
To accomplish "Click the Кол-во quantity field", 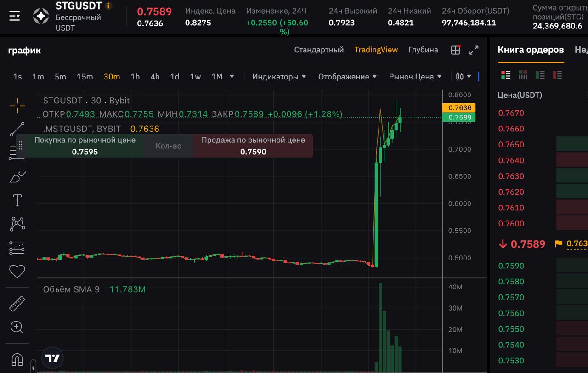I will 168,146.
